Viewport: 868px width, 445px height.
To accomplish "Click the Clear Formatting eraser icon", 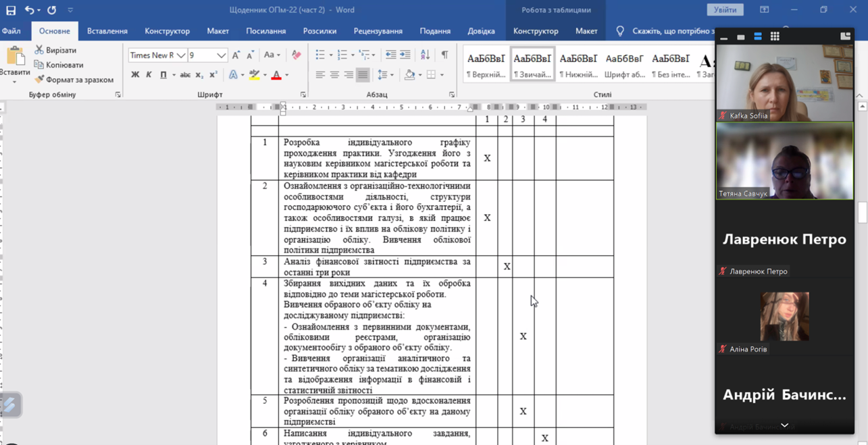I will point(297,55).
